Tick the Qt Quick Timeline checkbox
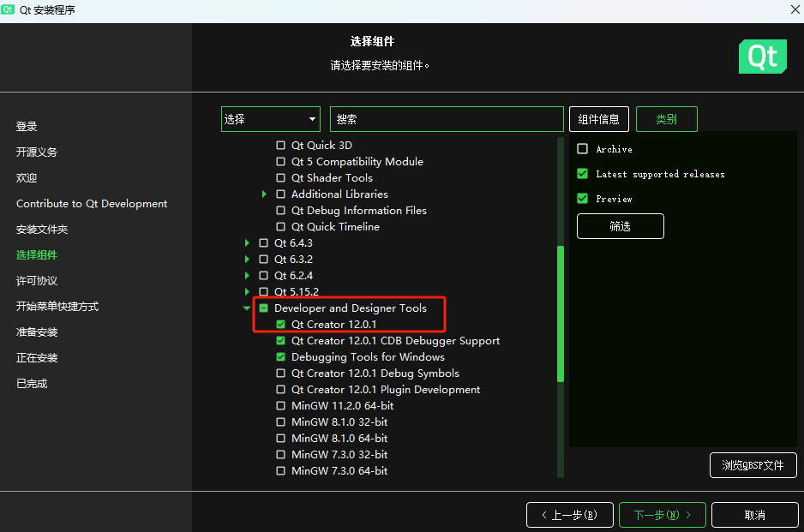Screen dimensions: 804x532 coord(280,226)
